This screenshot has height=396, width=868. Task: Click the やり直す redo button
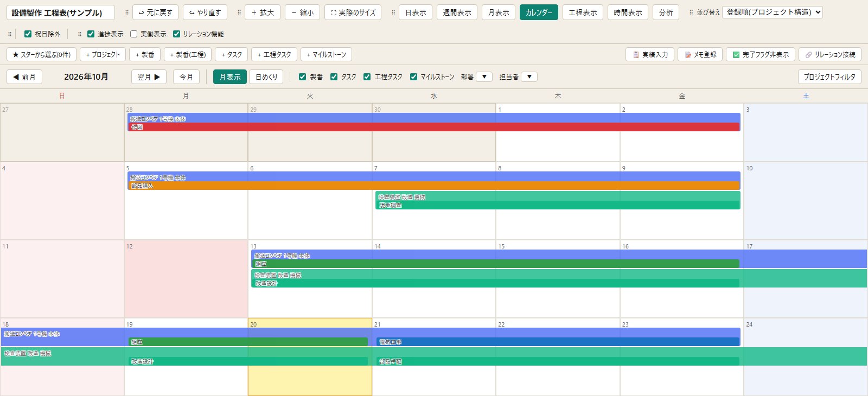205,12
